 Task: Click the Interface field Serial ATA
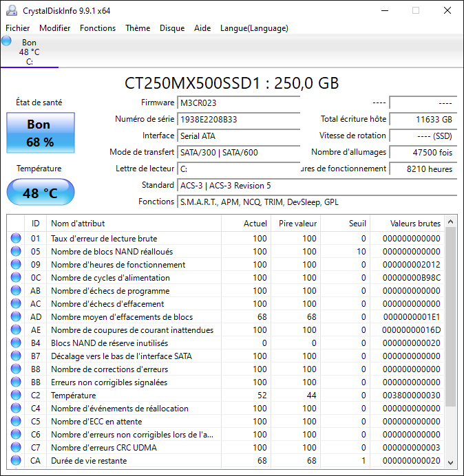238,136
